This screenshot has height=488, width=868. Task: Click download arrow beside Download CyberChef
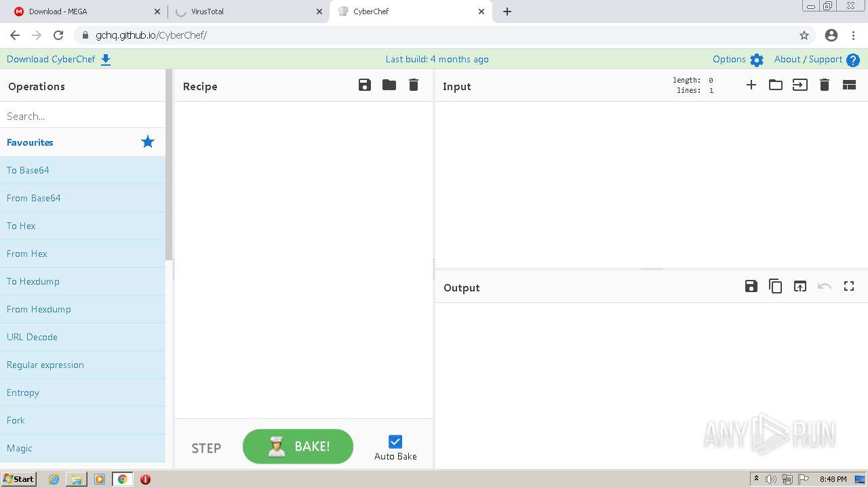[x=106, y=60]
